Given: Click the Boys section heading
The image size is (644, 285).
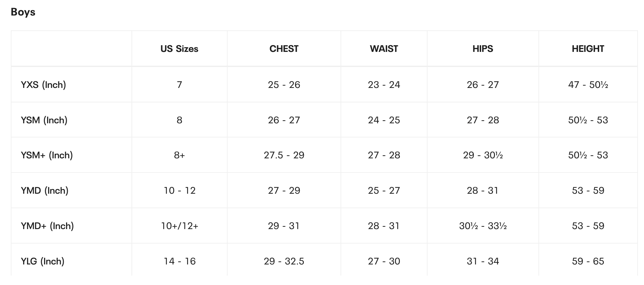Looking at the screenshot, I should [x=23, y=12].
